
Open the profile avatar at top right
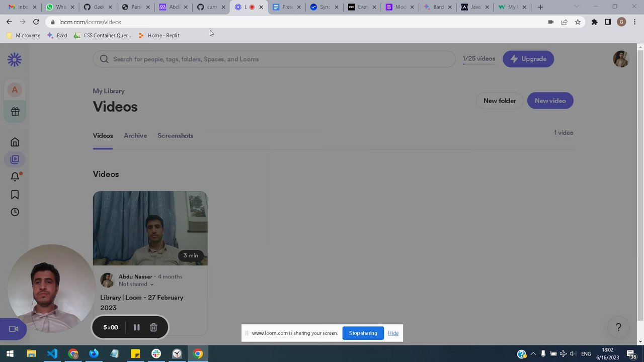pos(621,59)
